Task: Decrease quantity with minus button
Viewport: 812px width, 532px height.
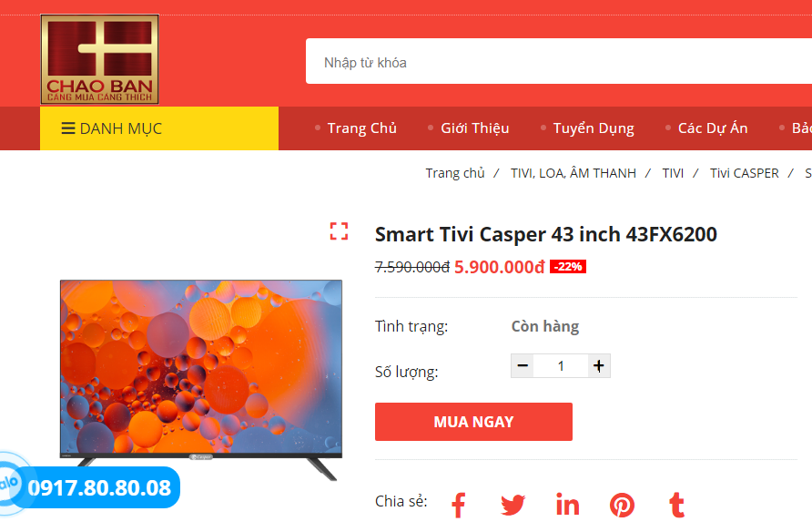Action: 523,365
